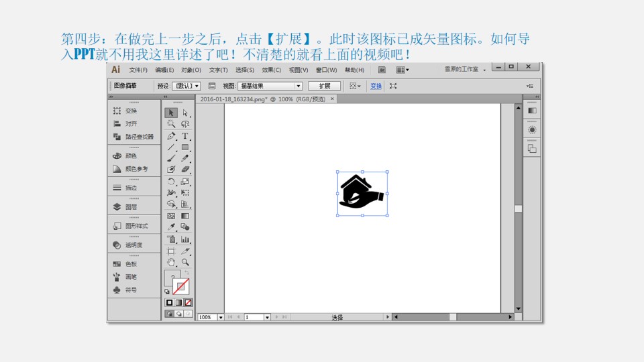Screen dimensions: 644x362
Task: Open the 效果(C) menu
Action: pos(272,70)
